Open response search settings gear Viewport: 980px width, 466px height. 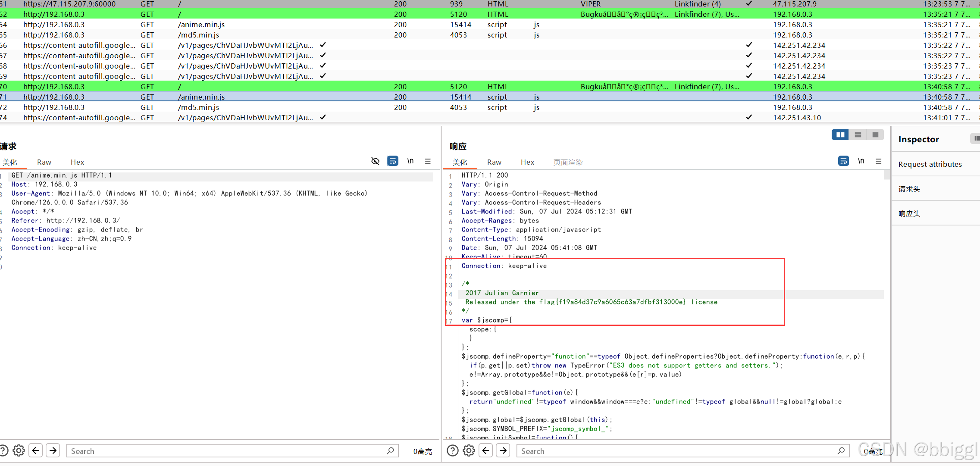[469, 451]
